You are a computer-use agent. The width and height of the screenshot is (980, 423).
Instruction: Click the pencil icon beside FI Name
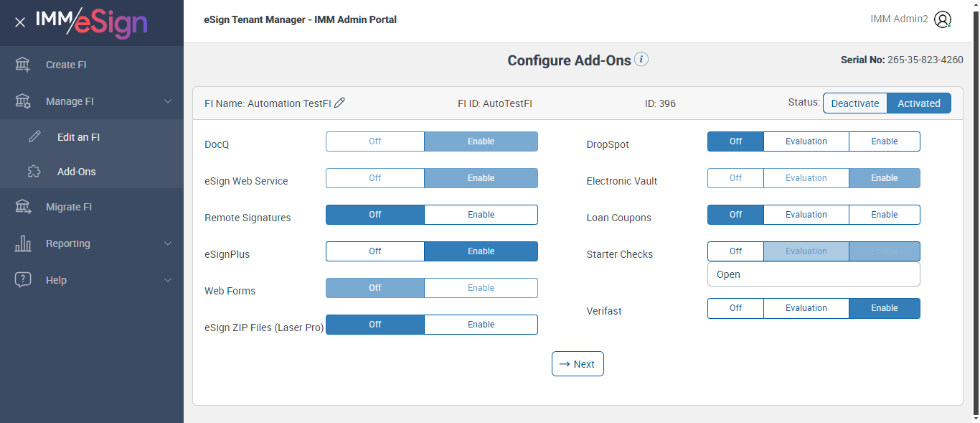[x=340, y=103]
